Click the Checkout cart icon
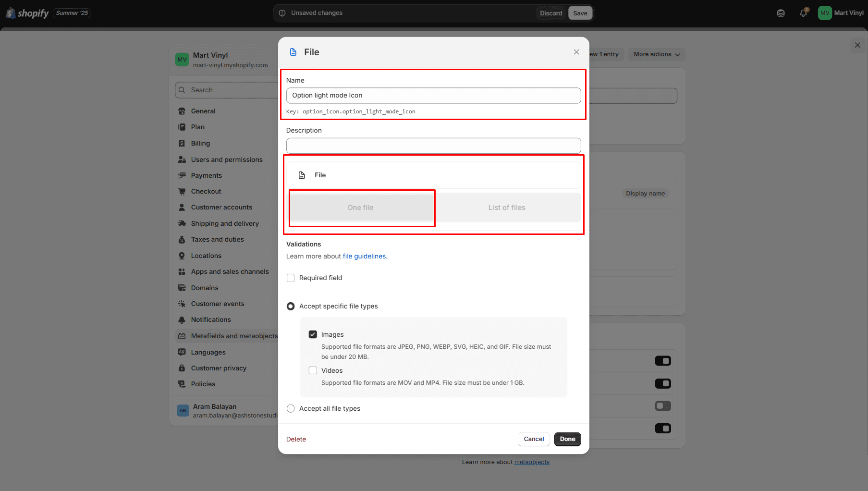This screenshot has height=491, width=868. point(182,191)
